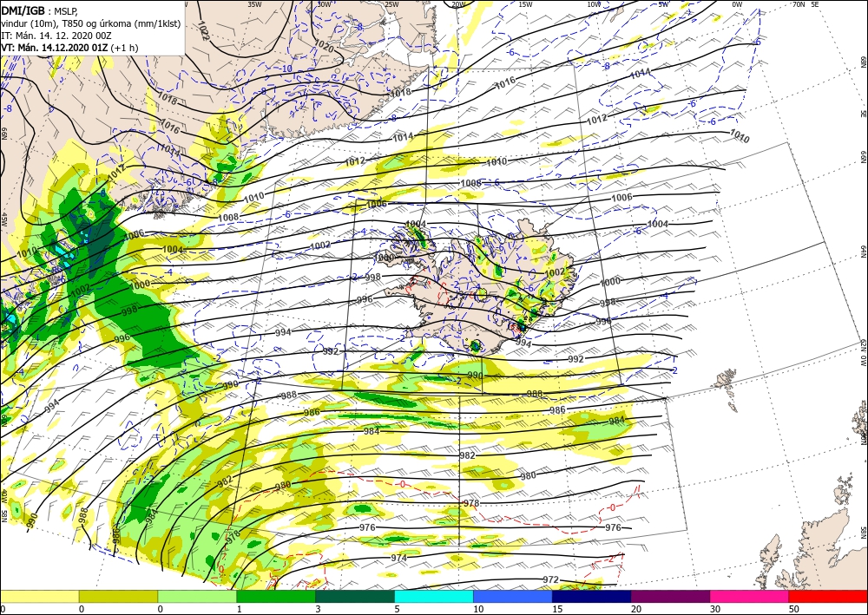Select the 972 isobar label
The height and width of the screenshot is (615, 868).
pos(551,579)
